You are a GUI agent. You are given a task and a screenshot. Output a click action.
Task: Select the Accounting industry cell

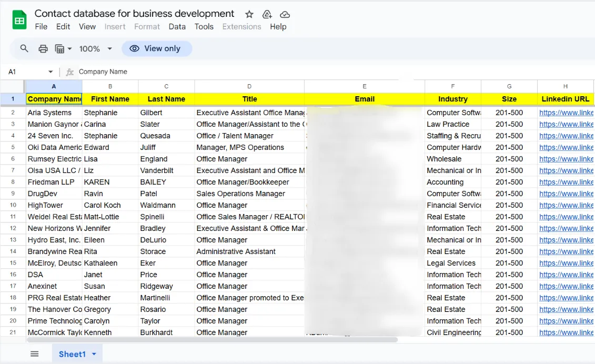453,182
